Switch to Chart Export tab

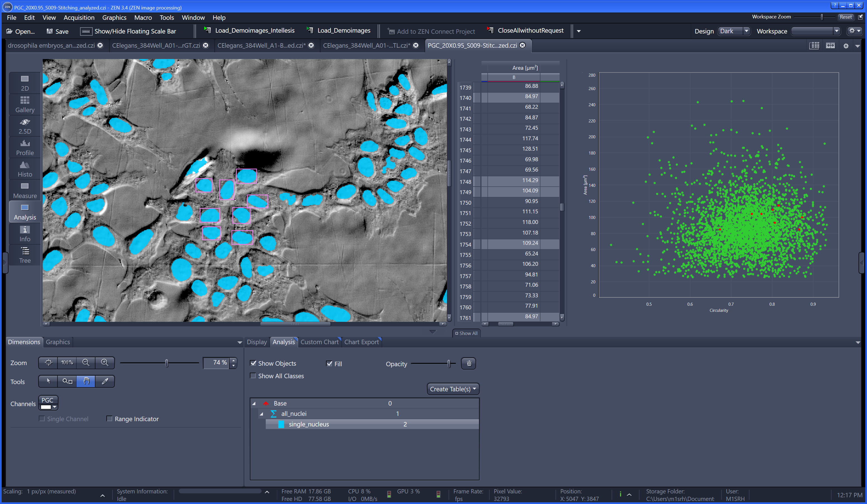pos(361,342)
